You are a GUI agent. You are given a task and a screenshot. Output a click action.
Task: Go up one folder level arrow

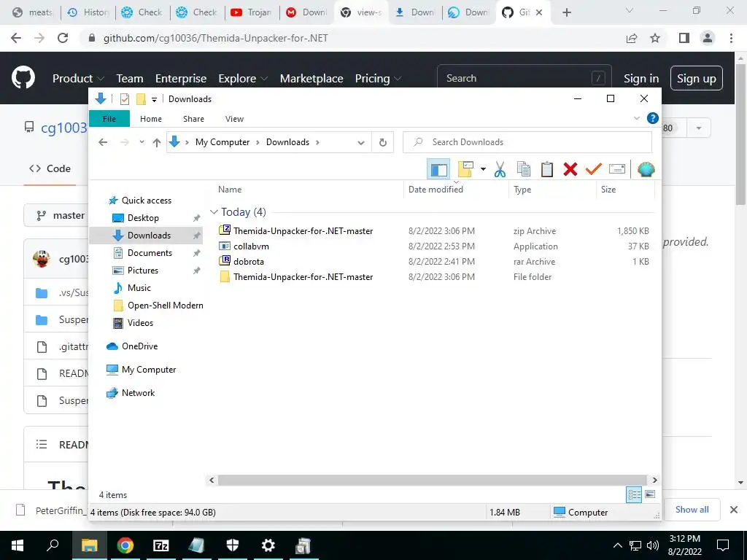coord(157,142)
